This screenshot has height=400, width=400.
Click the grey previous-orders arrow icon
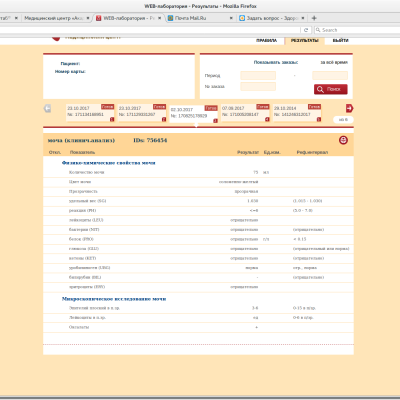pyautogui.click(x=47, y=108)
